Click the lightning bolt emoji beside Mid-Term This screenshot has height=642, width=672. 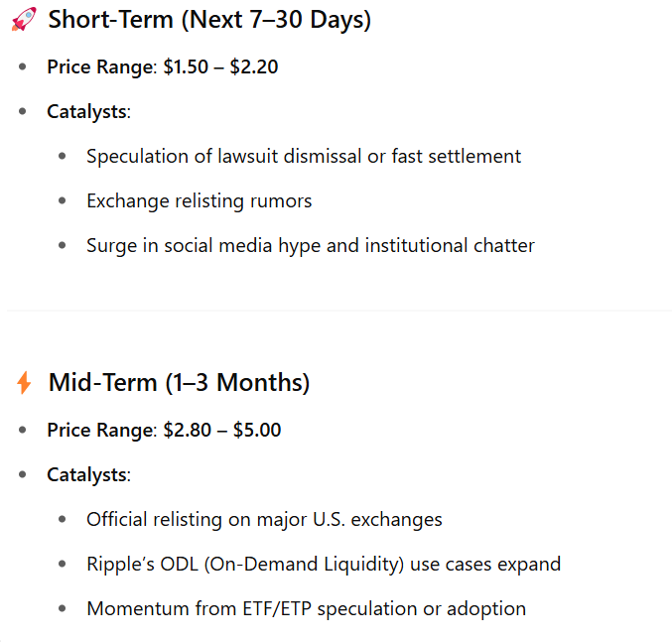coord(24,383)
